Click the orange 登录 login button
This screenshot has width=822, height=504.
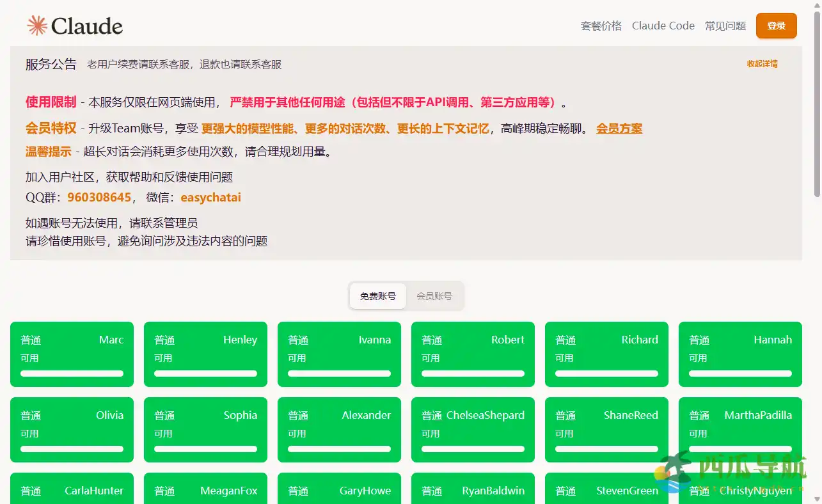pyautogui.click(x=776, y=26)
